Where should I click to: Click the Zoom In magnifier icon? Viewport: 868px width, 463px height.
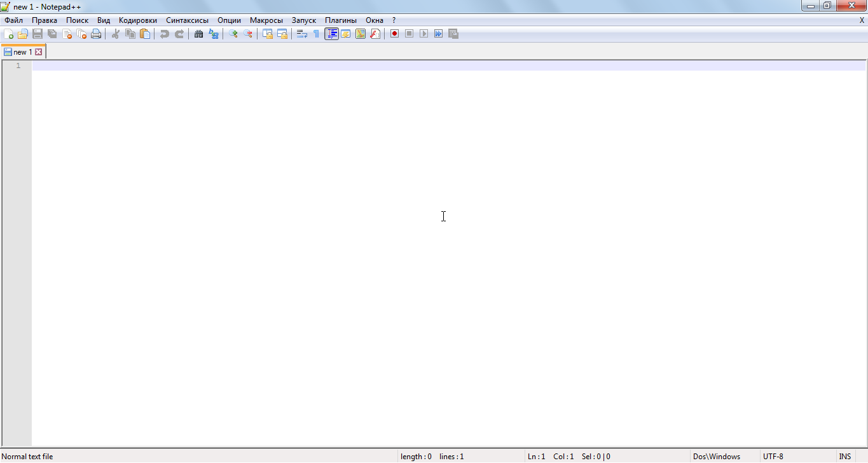[x=233, y=34]
